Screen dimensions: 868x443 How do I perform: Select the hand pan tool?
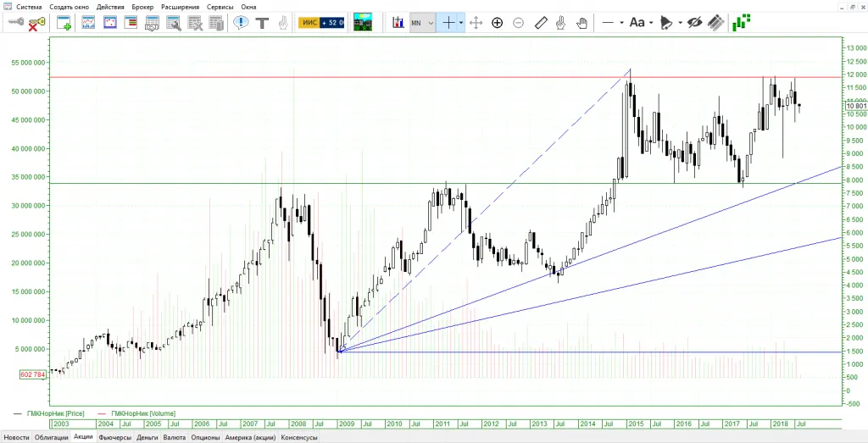[x=582, y=23]
